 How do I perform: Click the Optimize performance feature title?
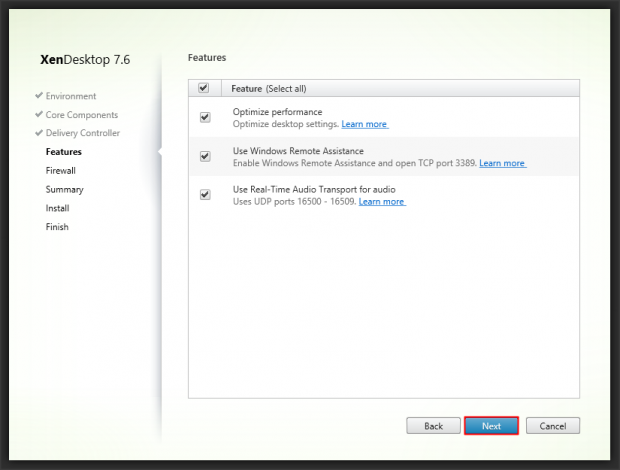(278, 112)
